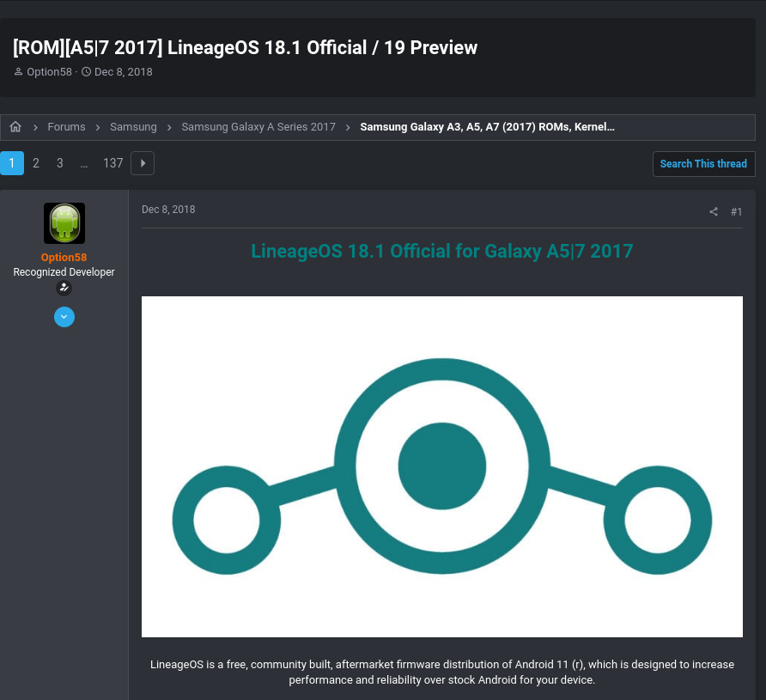Jump to last page 137
This screenshot has width=766, height=700.
(x=112, y=163)
